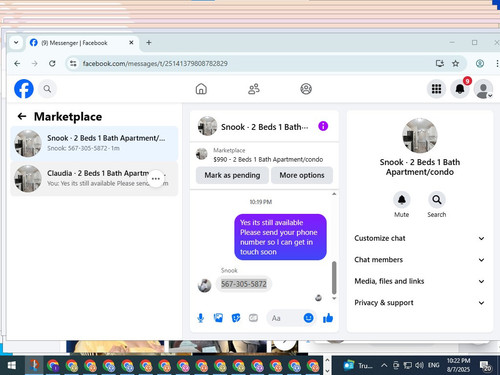The height and width of the screenshot is (375, 500).
Task: Show hidden system tray icons
Action: (x=384, y=366)
